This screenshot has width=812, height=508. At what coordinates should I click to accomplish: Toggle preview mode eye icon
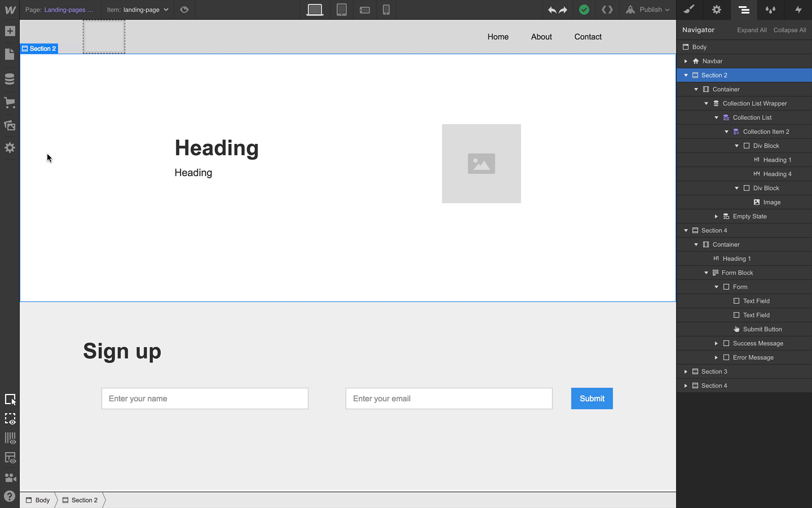pyautogui.click(x=184, y=10)
